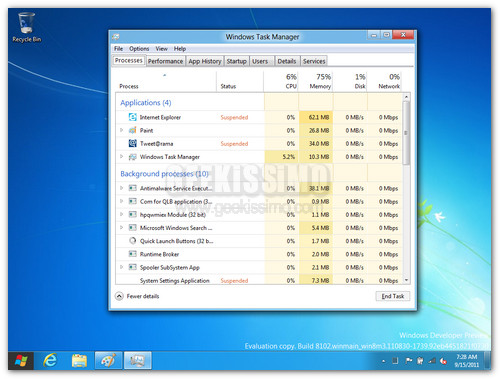
Task: Open the View menu
Action: 161,49
